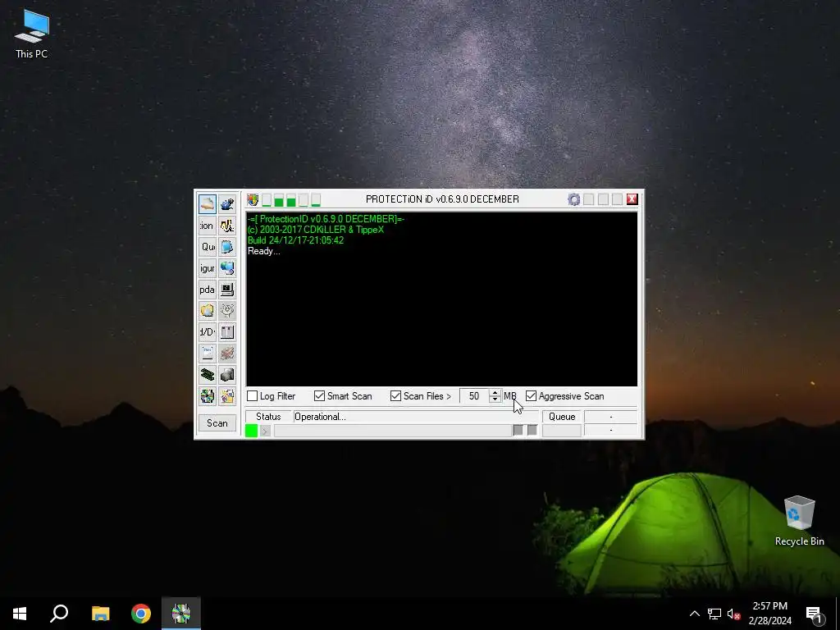Click the 'Operational...' status text
840x630 pixels.
pos(321,417)
